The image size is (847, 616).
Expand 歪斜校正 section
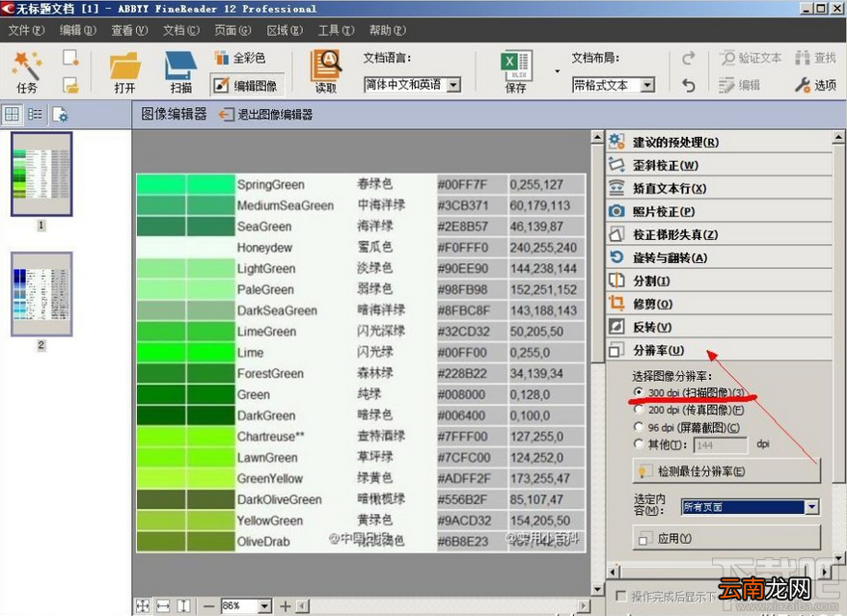pos(719,165)
